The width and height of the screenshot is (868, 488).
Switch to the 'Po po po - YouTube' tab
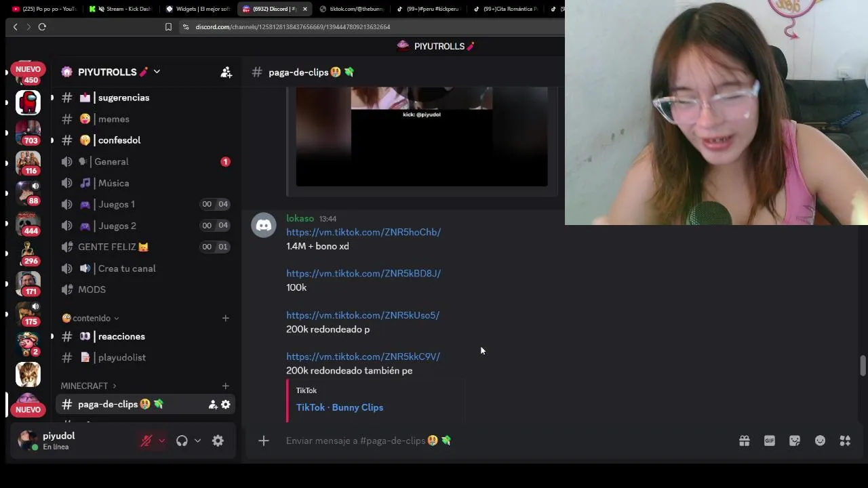[x=44, y=9]
